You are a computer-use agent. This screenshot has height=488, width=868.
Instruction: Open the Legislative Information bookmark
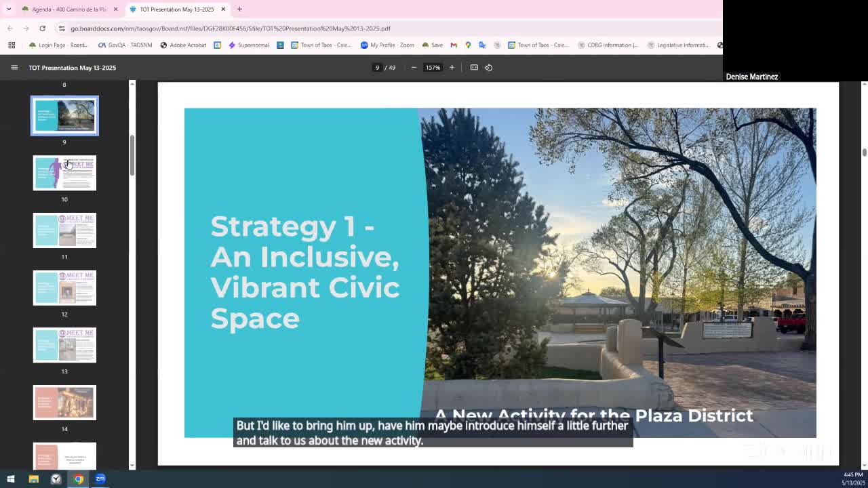678,45
